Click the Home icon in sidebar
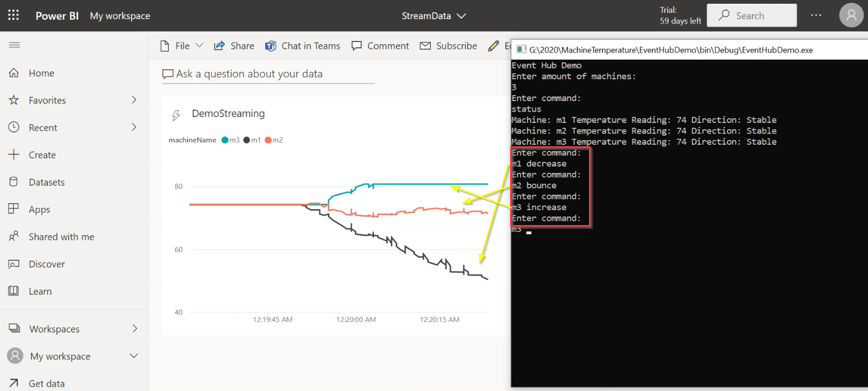Viewport: 868px width, 391px height. [x=14, y=73]
